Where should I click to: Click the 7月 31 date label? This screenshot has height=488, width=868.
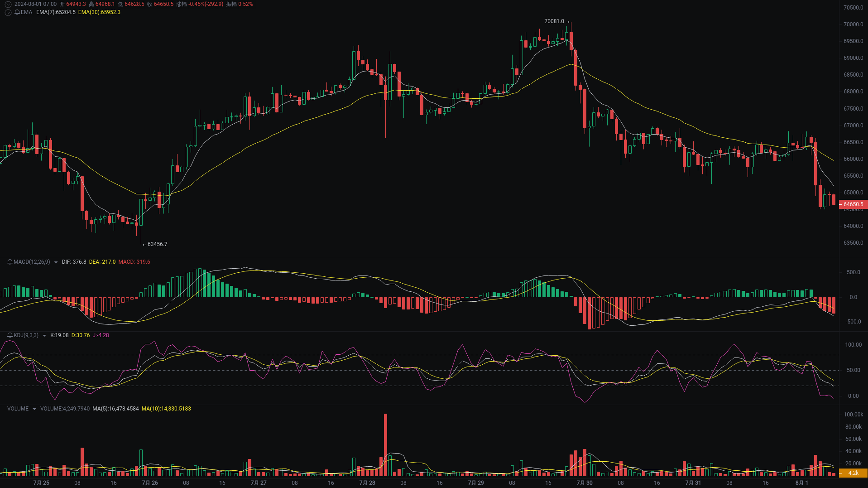[693, 483]
